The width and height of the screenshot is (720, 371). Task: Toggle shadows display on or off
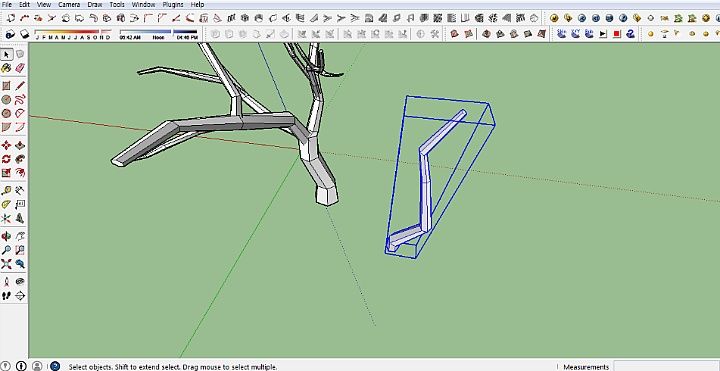coord(24,34)
